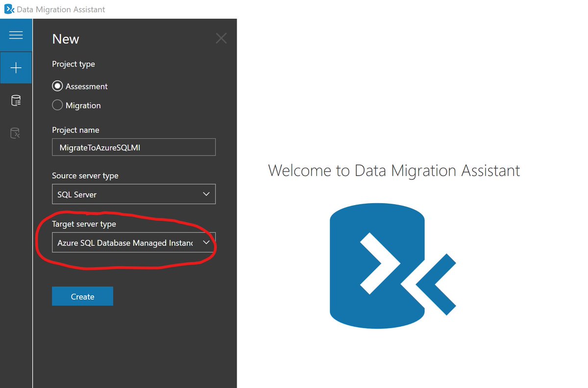
Task: Click the 'New' panel heading
Action: pyautogui.click(x=66, y=39)
